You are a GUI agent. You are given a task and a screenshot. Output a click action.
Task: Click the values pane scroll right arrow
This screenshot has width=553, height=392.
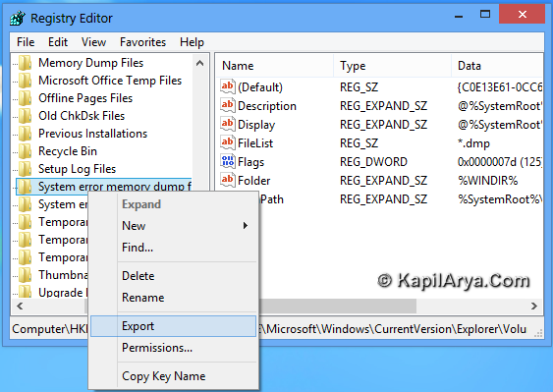coord(534,306)
